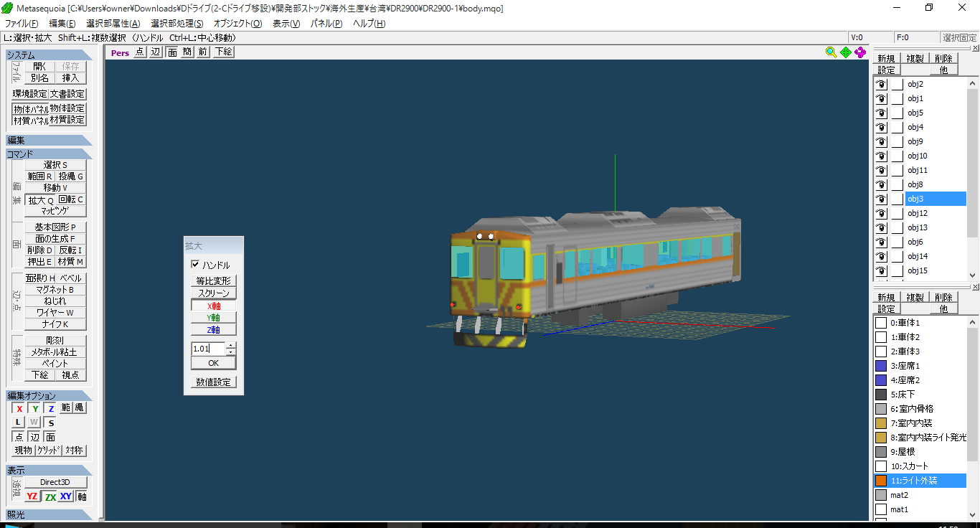Toggle the green Y axis edit option
Viewport: 980px width, 528px height.
tap(35, 408)
